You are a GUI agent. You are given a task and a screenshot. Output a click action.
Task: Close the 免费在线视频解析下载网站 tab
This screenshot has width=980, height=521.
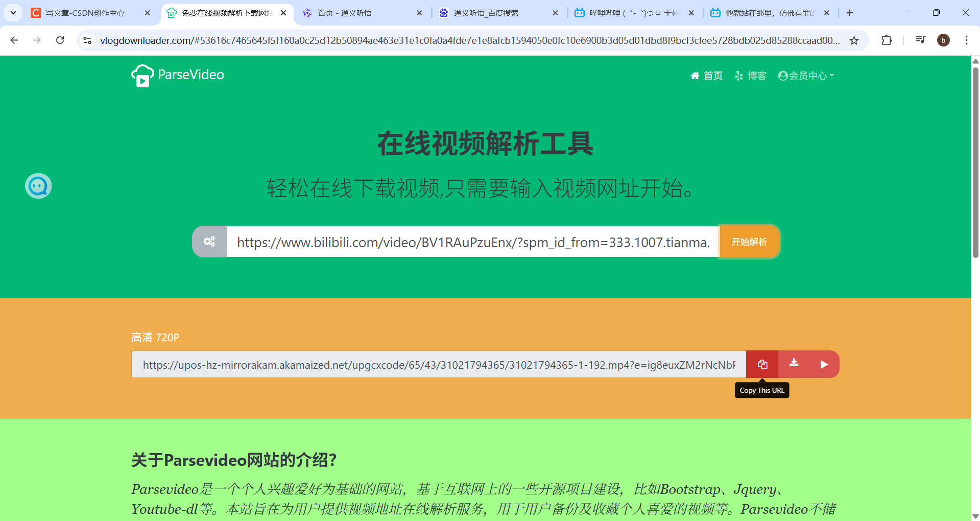[283, 13]
